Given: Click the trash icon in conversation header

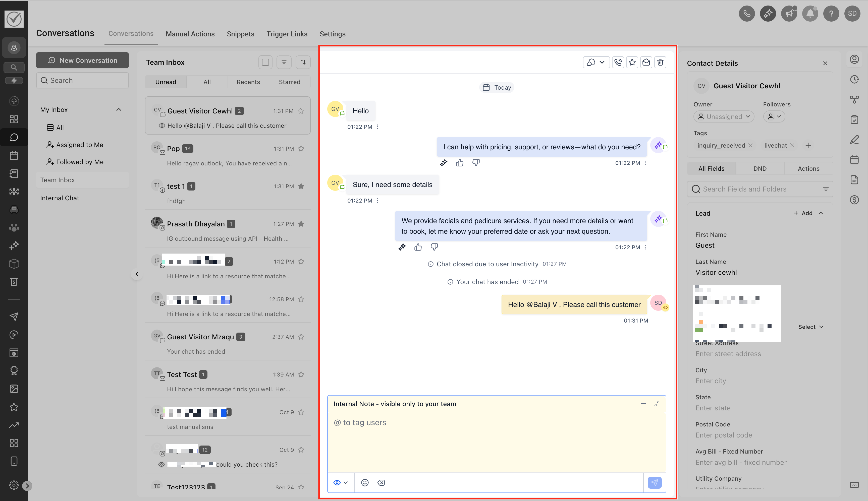Looking at the screenshot, I should (660, 62).
